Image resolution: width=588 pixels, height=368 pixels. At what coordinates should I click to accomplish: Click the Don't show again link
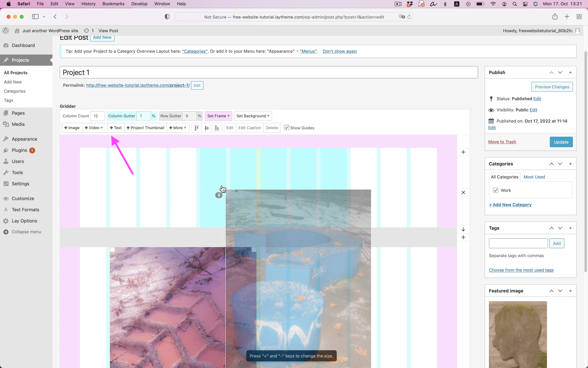[x=340, y=51]
